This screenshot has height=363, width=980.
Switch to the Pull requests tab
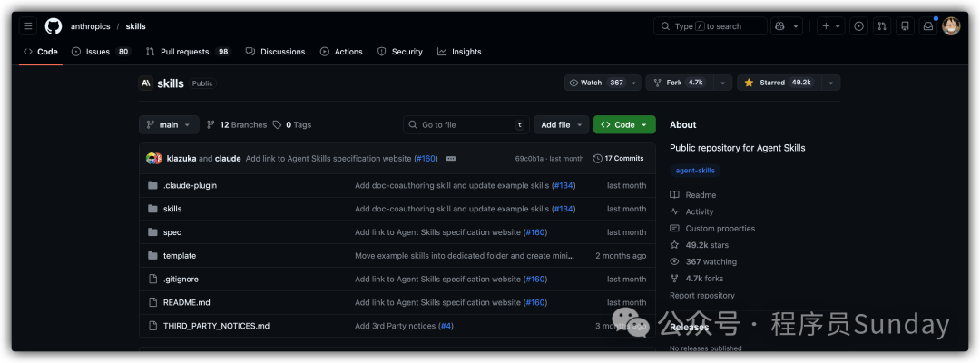click(x=188, y=52)
